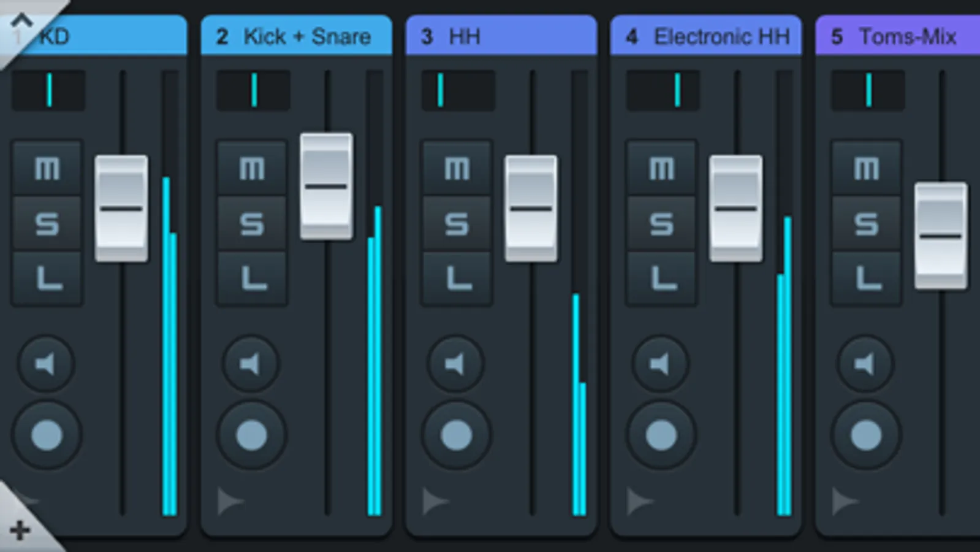
Task: Click the KD level meter
Action: click(170, 293)
